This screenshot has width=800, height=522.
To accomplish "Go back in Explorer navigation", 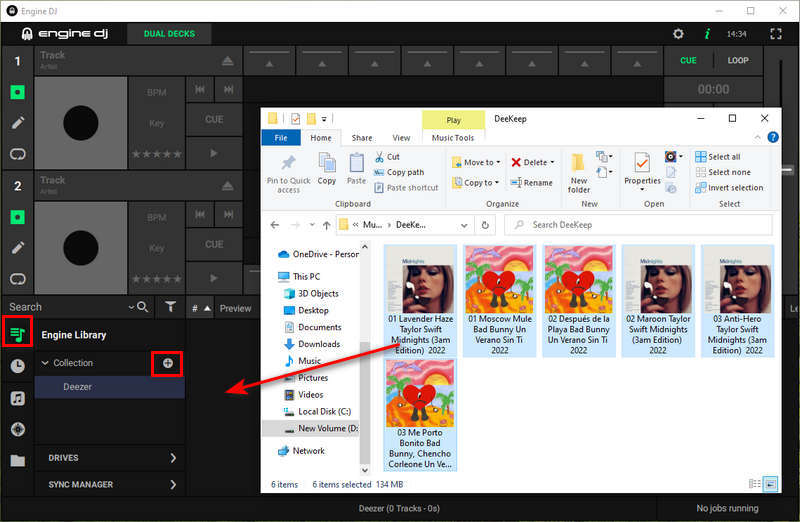I will [275, 225].
